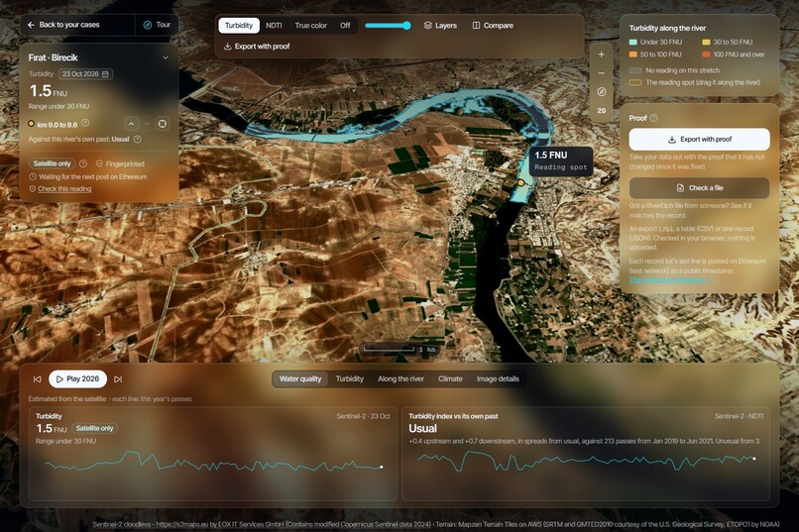This screenshot has width=799, height=532.
Task: Switch to Along the river tab
Action: pyautogui.click(x=400, y=378)
